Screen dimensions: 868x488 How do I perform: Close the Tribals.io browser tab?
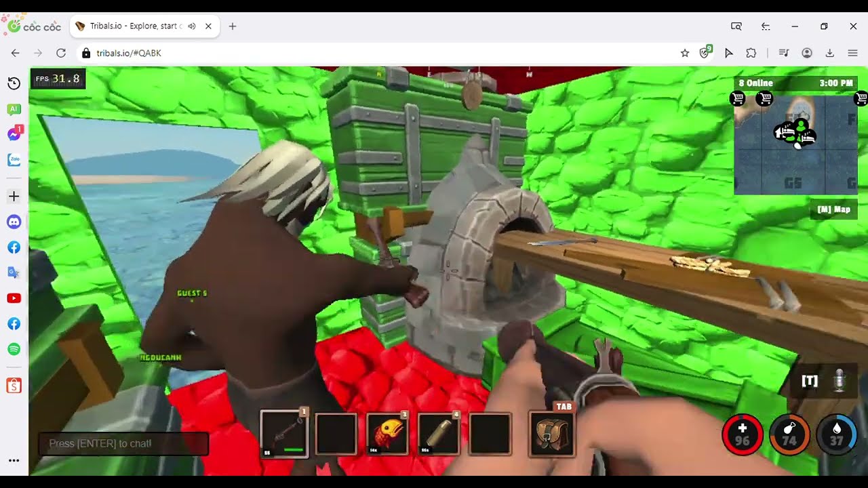tap(208, 26)
